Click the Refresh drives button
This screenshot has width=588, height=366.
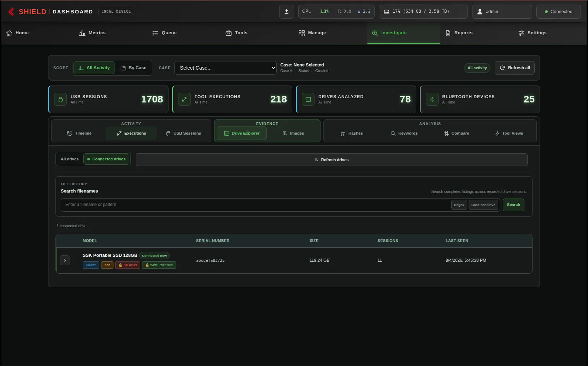click(331, 160)
